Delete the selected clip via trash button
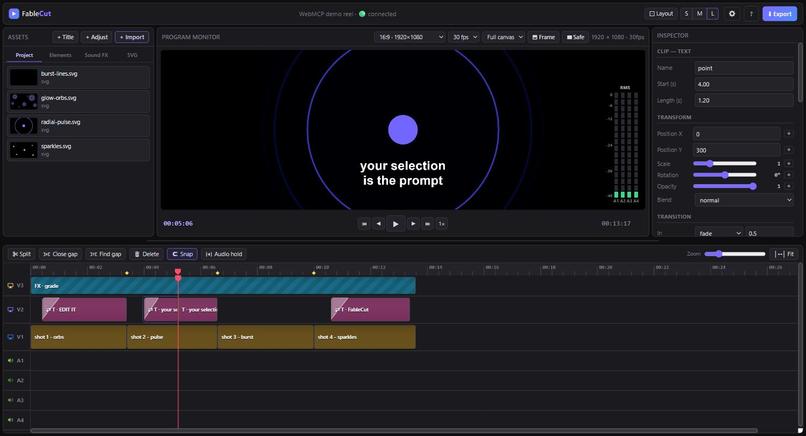Image resolution: width=806 pixels, height=436 pixels. (x=146, y=254)
